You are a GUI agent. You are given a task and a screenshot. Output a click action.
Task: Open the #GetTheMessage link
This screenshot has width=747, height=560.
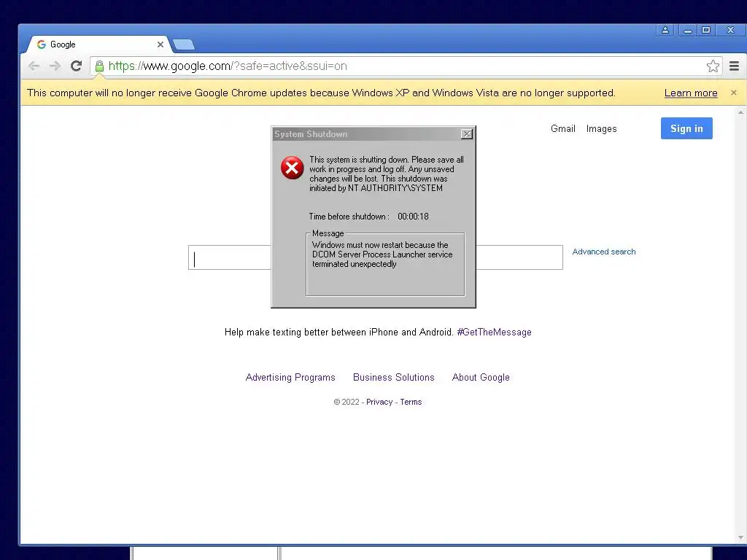[x=494, y=332]
